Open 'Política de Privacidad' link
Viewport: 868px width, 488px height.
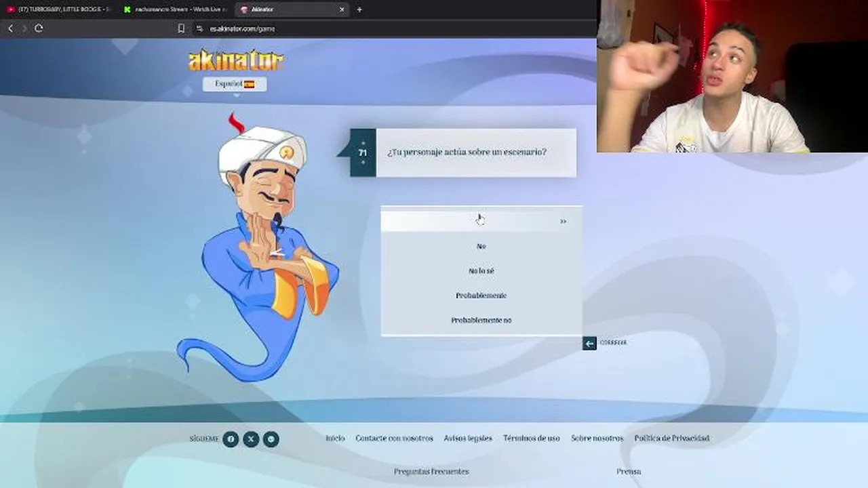(672, 439)
